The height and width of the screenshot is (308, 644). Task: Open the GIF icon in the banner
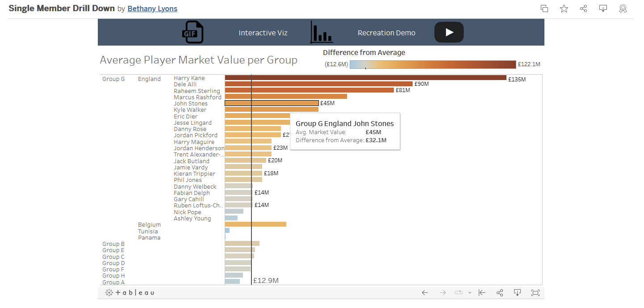click(192, 33)
